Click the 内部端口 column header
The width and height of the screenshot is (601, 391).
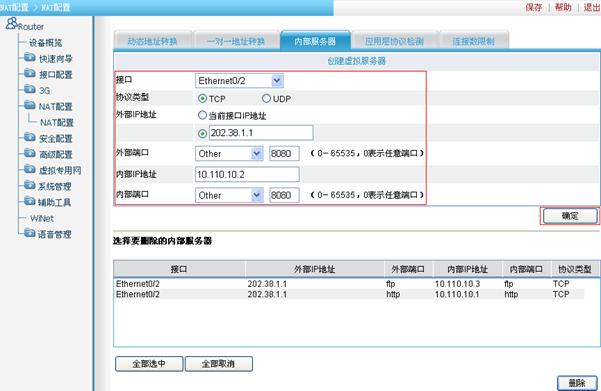tap(526, 269)
